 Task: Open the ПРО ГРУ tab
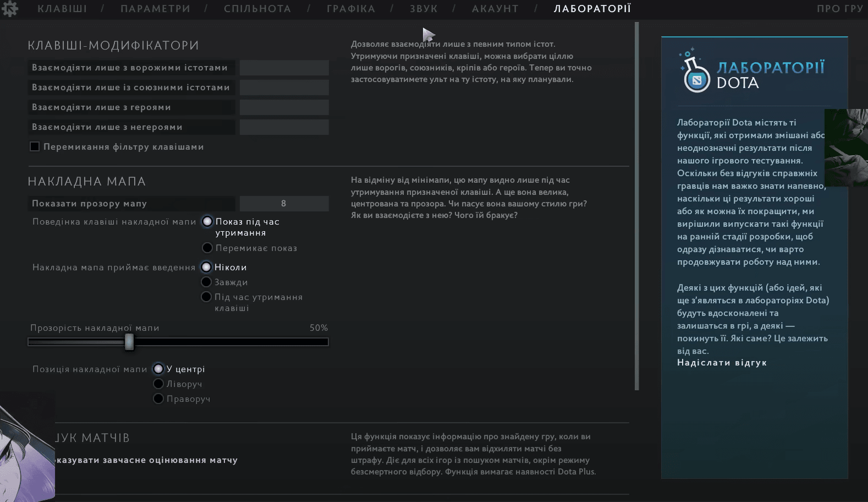(840, 9)
